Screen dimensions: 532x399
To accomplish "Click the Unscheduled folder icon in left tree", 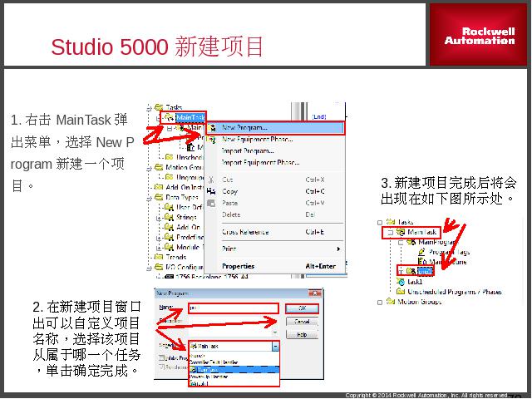I will 169,157.
